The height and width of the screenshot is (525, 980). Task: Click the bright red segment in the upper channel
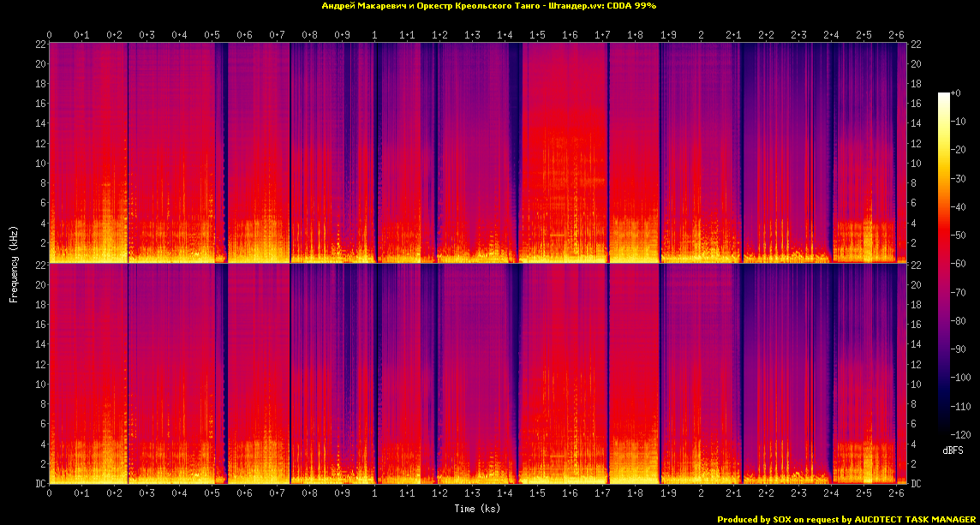(x=564, y=128)
